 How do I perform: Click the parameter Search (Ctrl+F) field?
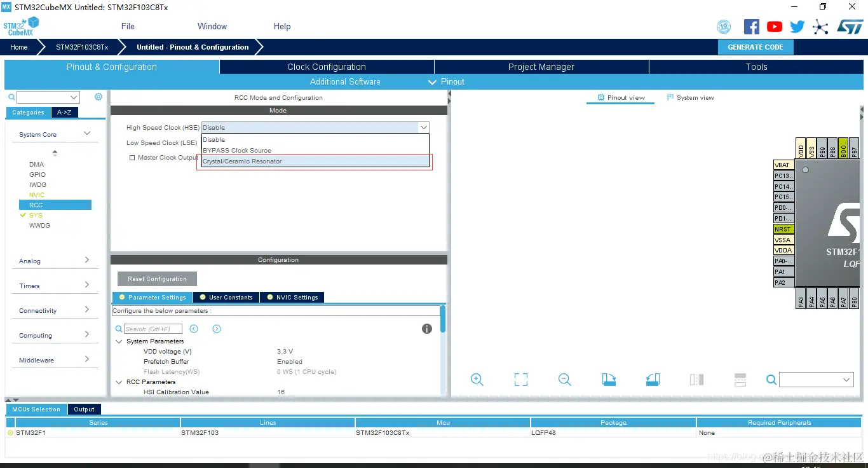coord(153,329)
